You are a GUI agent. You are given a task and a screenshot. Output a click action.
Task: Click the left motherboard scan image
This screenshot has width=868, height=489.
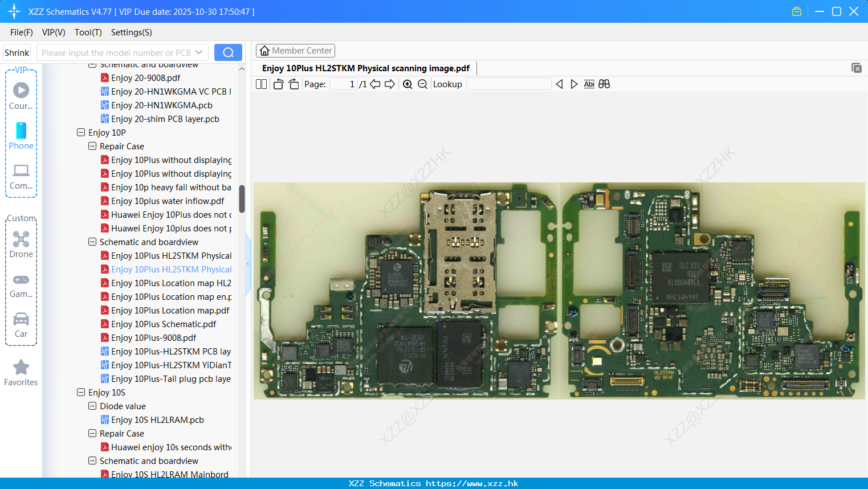[x=407, y=291]
